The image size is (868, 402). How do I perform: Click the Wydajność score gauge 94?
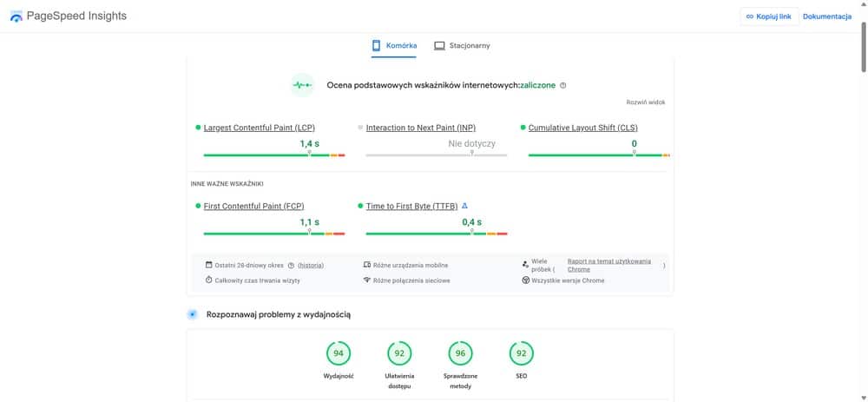[x=339, y=353]
